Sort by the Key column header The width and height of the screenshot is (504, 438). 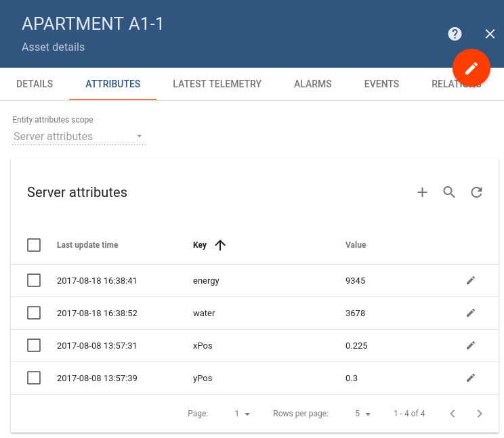(200, 244)
